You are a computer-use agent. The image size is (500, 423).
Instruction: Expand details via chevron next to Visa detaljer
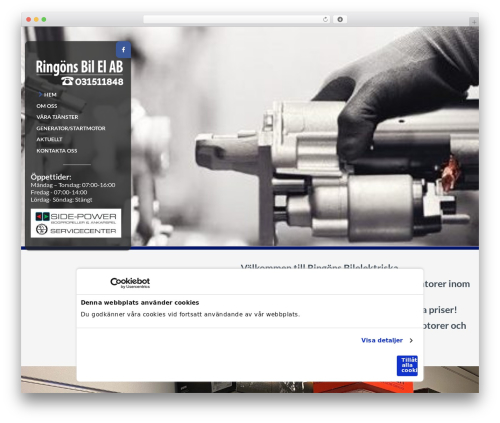point(411,340)
